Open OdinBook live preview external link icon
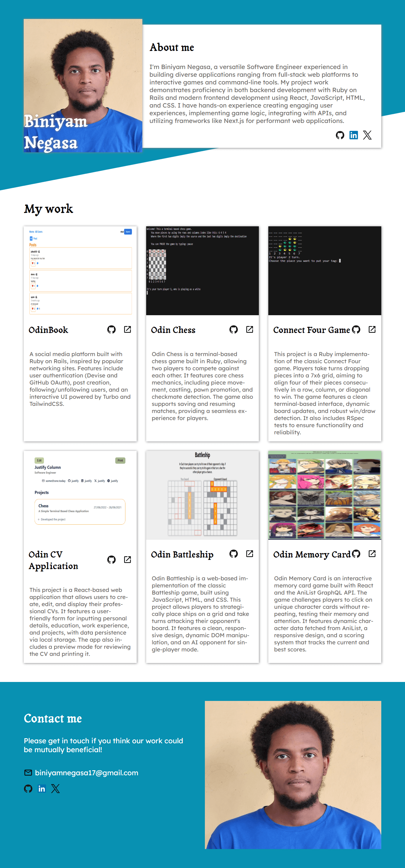Viewport: 405px width, 868px height. [x=127, y=329]
